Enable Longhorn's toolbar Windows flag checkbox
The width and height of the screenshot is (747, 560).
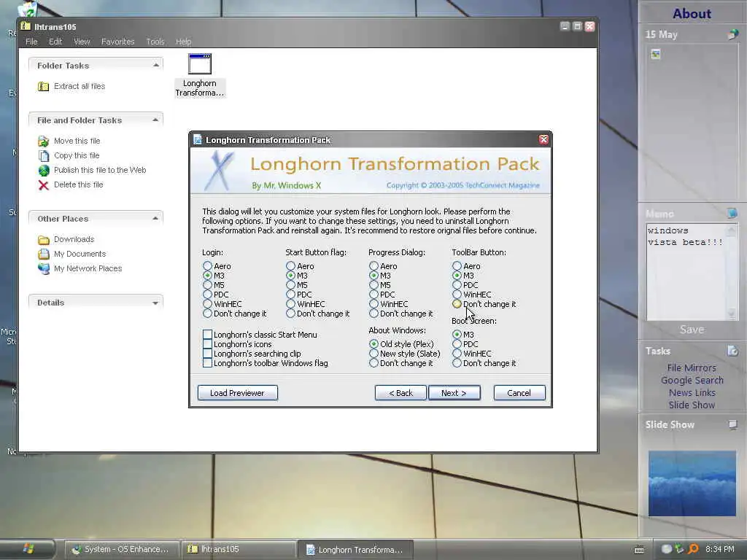tap(207, 363)
